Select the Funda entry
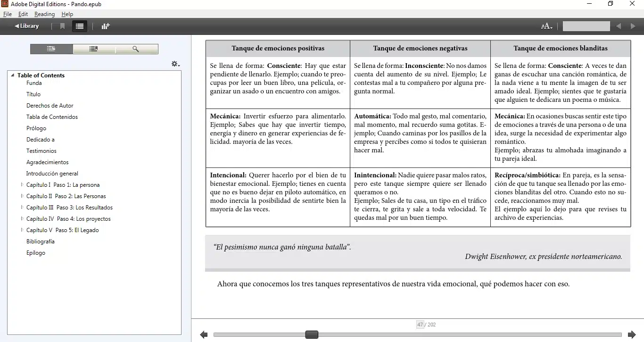 point(34,83)
